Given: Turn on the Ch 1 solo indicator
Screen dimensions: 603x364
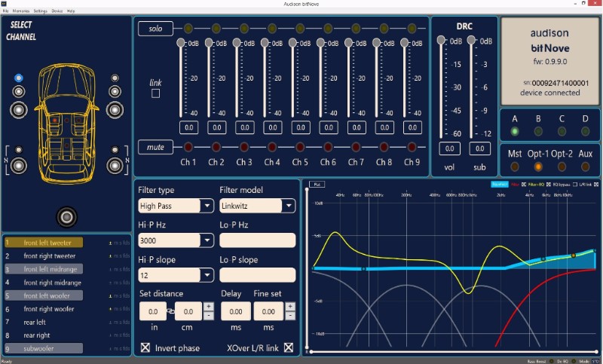Looking at the screenshot, I should (188, 29).
